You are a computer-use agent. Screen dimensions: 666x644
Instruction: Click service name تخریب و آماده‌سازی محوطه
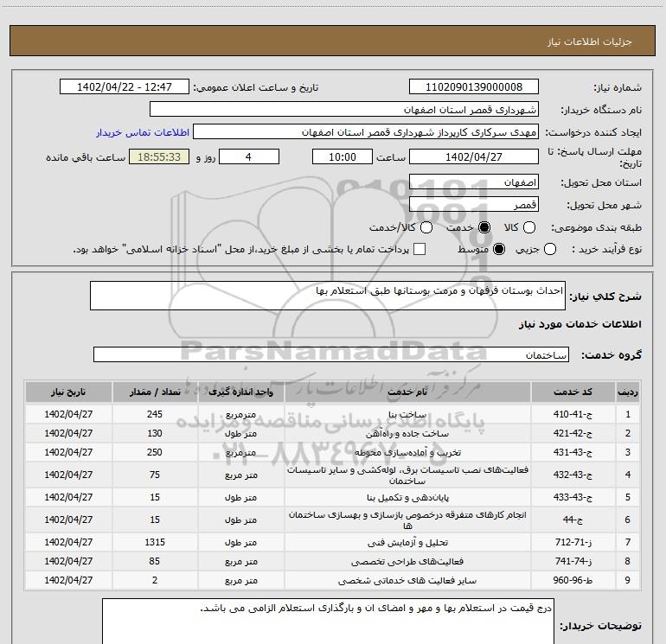407,453
